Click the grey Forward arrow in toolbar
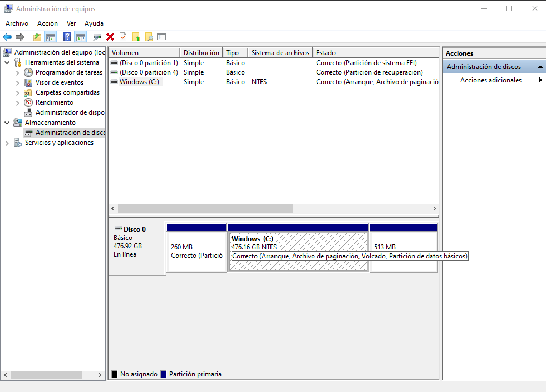This screenshot has width=546, height=392. point(20,37)
